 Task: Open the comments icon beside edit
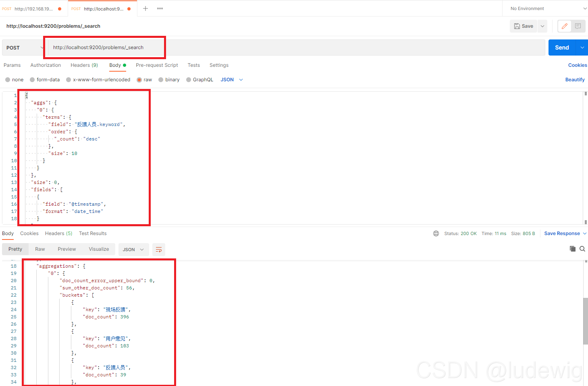pyautogui.click(x=578, y=26)
